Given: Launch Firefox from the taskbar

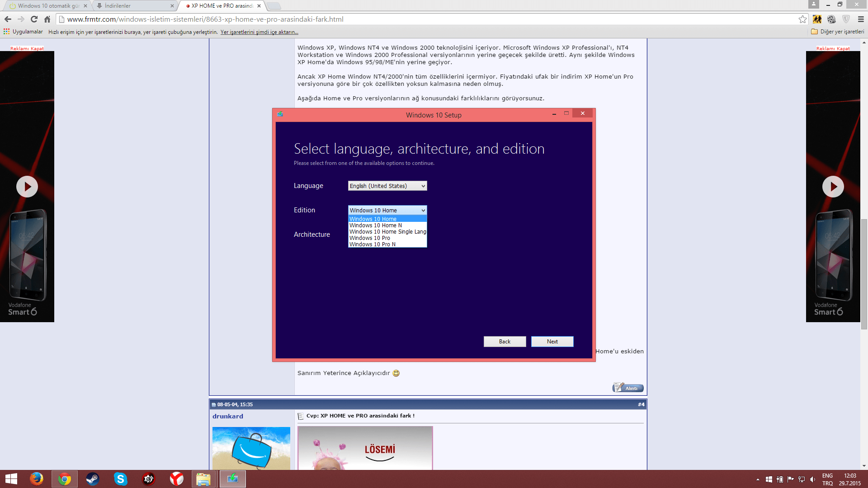Looking at the screenshot, I should (37, 479).
